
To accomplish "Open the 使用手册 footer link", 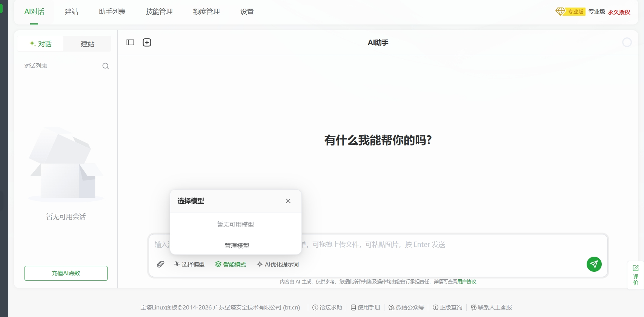I will point(366,308).
